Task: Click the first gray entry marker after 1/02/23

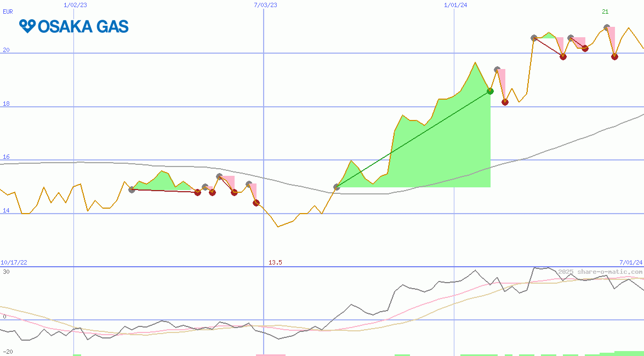Action: (x=132, y=190)
